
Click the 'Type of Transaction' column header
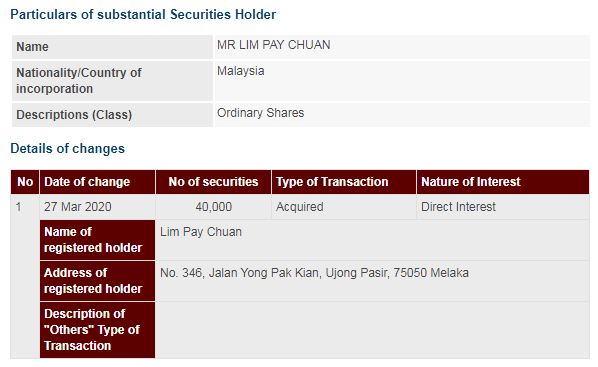(x=344, y=182)
